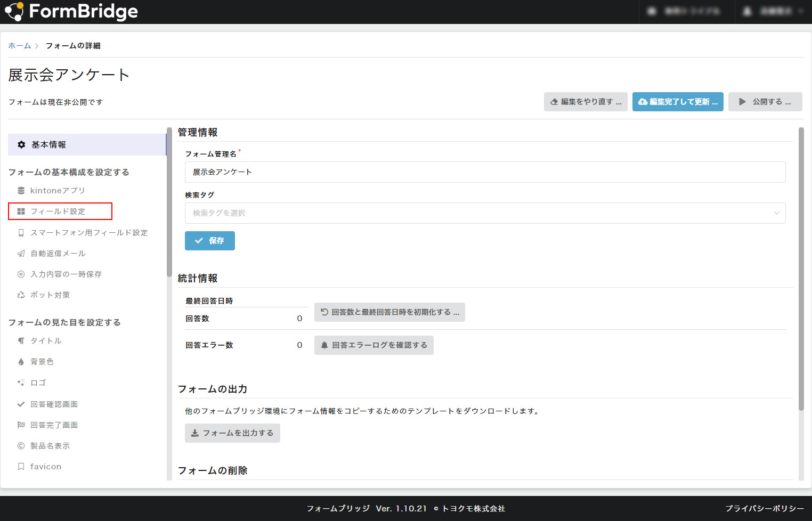812x521 pixels.
Task: Click the eraser icon on 編集をやり直す
Action: (554, 102)
